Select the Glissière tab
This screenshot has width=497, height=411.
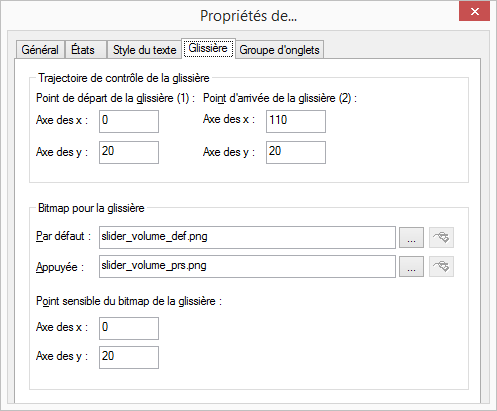[208, 48]
